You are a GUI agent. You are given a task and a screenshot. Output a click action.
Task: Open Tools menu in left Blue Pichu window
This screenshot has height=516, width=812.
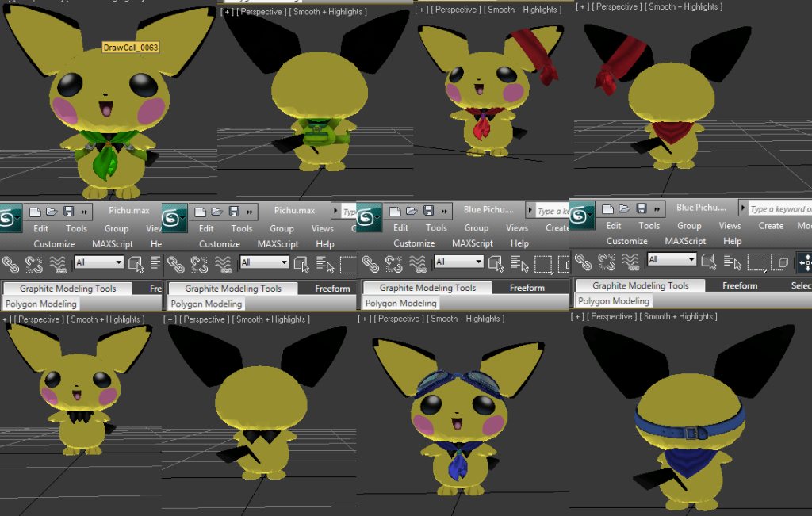point(436,227)
